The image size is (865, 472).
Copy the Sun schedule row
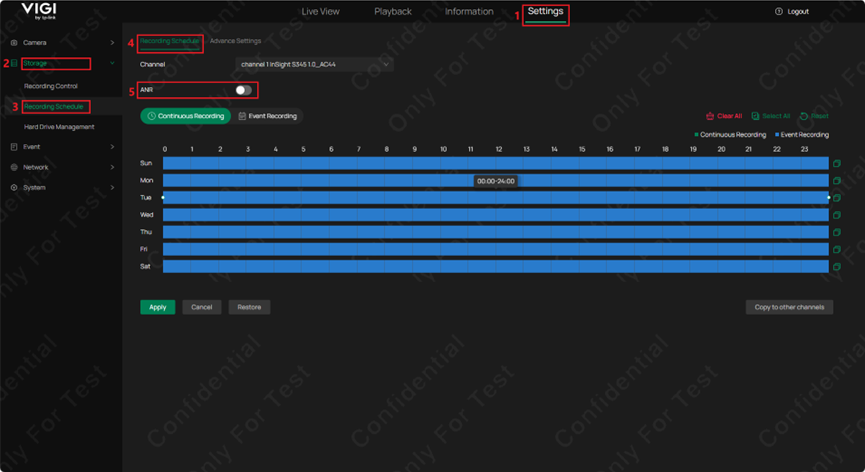pos(837,163)
